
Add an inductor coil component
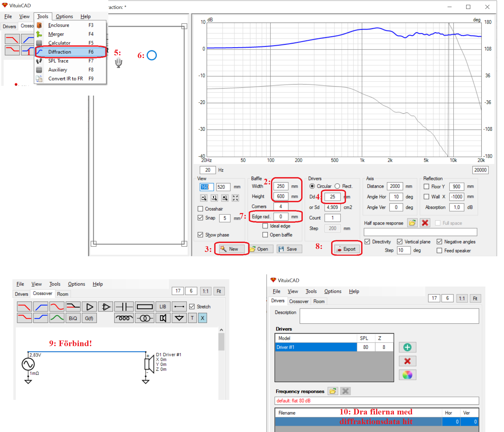pos(124,318)
